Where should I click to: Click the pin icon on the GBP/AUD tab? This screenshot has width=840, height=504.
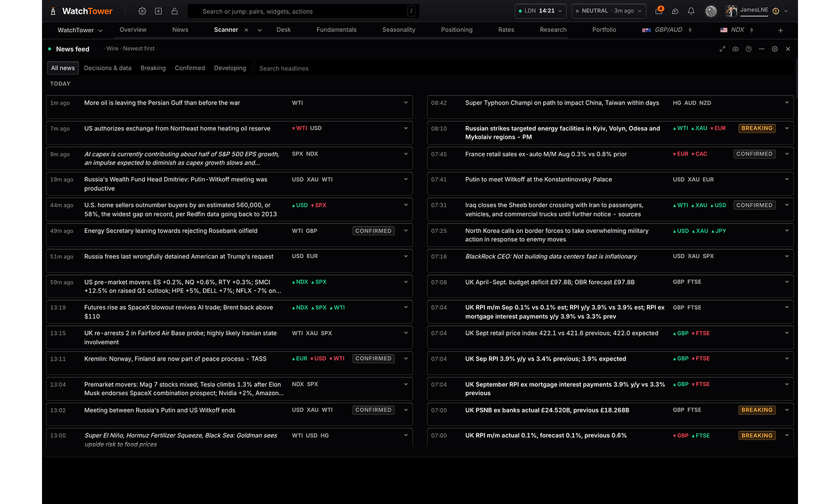(690, 30)
